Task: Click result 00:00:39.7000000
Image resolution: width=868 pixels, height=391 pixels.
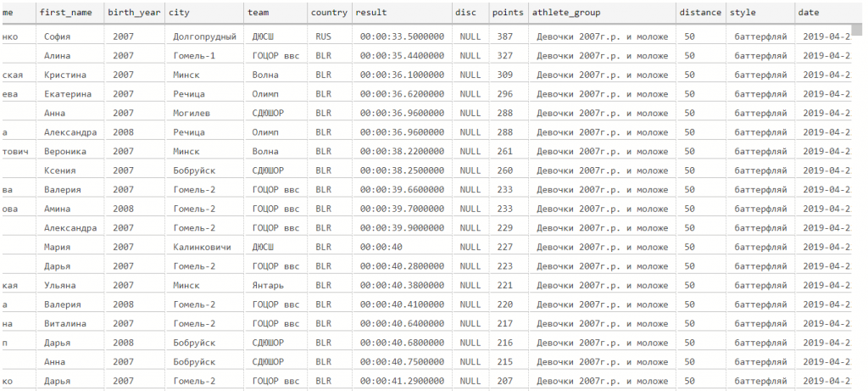Action: [402, 209]
